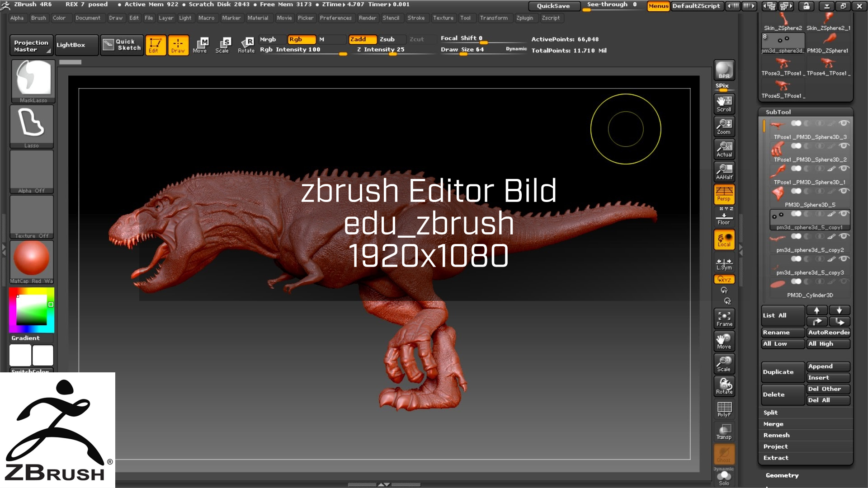This screenshot has height=488, width=868.
Task: Toggle the Floor grid
Action: click(724, 217)
